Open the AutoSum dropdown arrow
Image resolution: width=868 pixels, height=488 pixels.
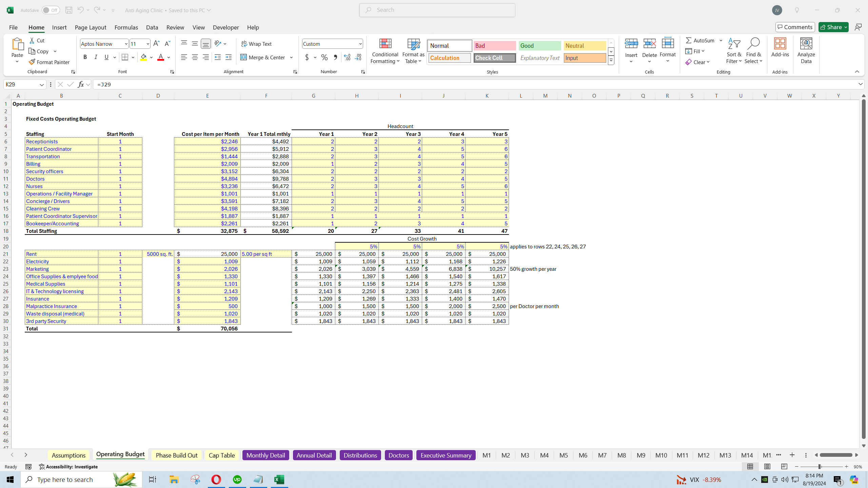pyautogui.click(x=721, y=40)
